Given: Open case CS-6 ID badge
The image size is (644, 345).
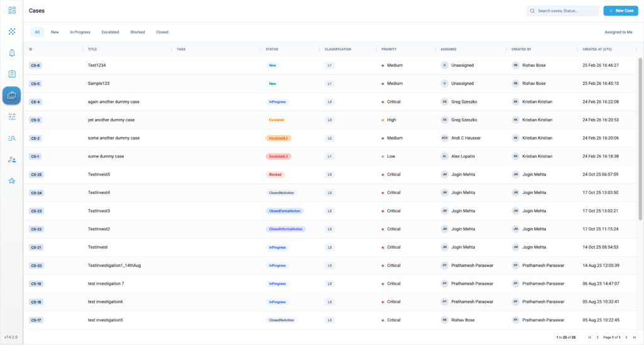Looking at the screenshot, I should [35, 65].
